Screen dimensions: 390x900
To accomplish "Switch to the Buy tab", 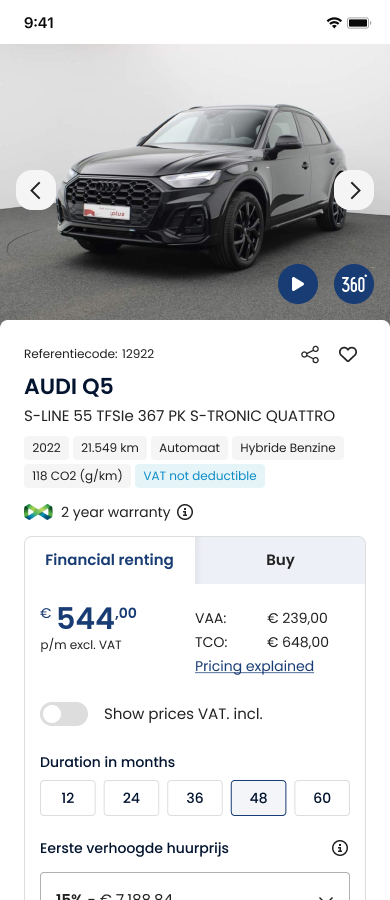I will (x=280, y=560).
